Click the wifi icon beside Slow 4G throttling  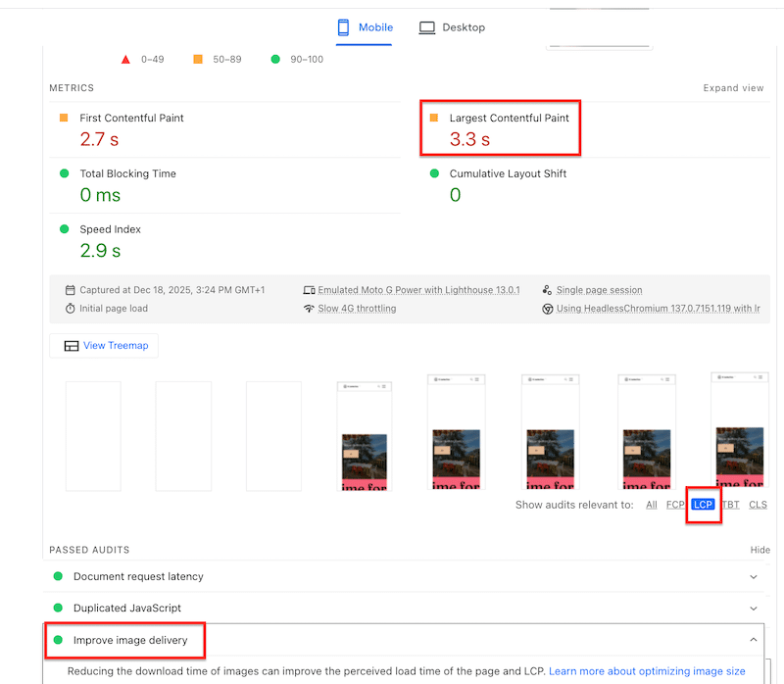(310, 308)
